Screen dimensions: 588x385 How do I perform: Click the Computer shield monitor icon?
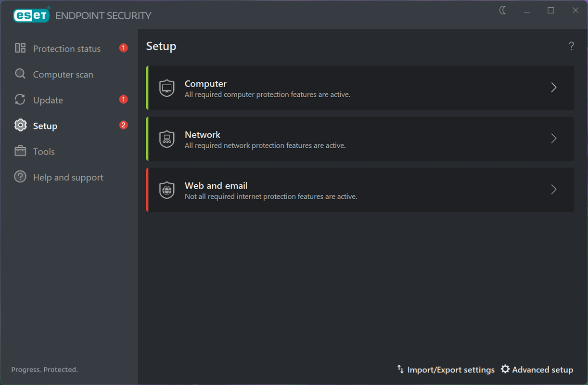[167, 88]
